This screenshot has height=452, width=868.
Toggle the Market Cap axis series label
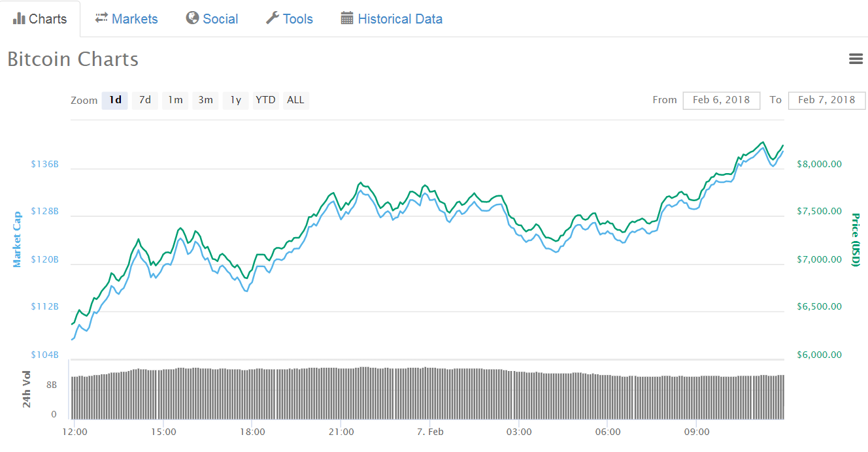pos(18,239)
